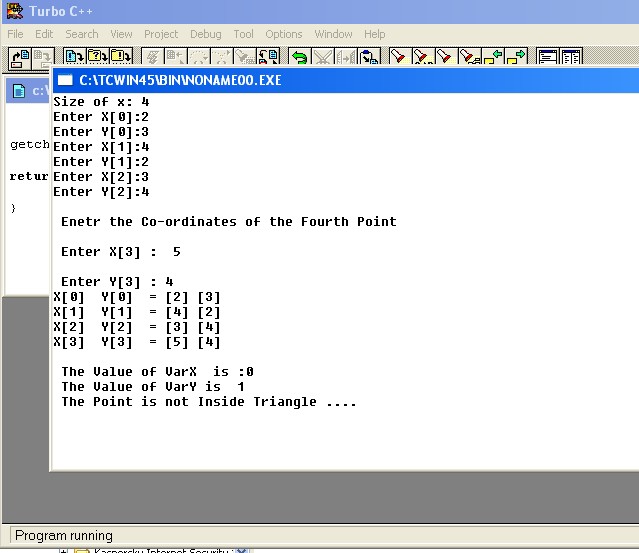Open the Debug menu
Viewport: 639px width, 553px height.
pyautogui.click(x=206, y=34)
